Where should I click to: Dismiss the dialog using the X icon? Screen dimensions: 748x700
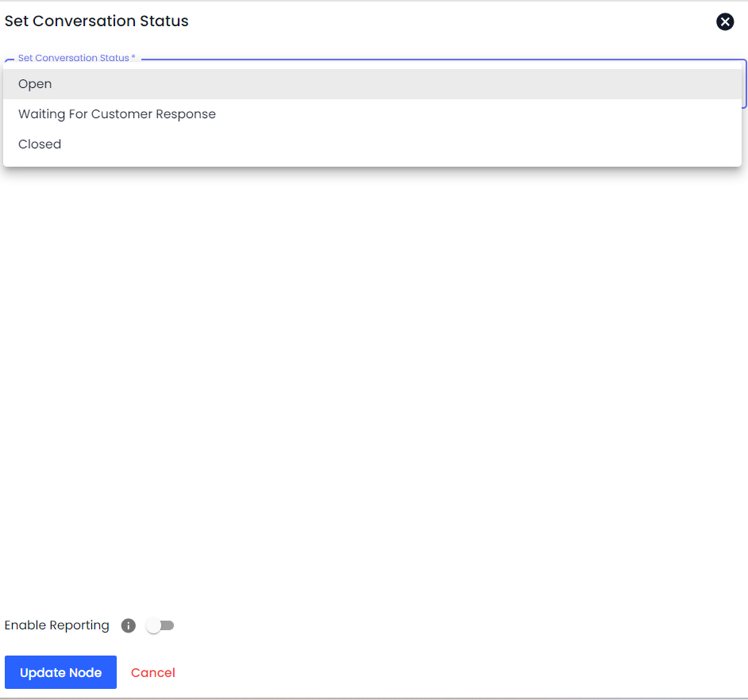tap(725, 22)
